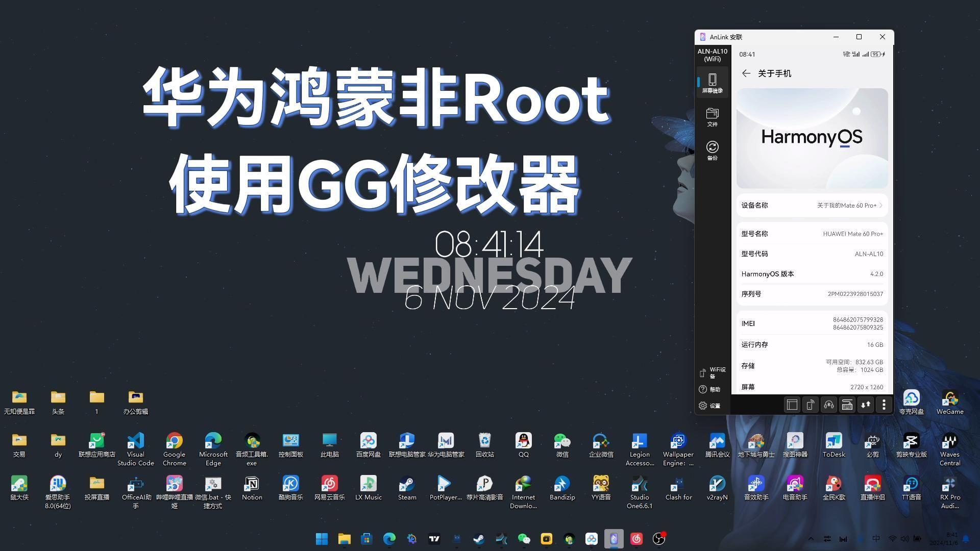Open the 此电脑 desktop icon
Screen dimensions: 980x551
click(x=329, y=445)
